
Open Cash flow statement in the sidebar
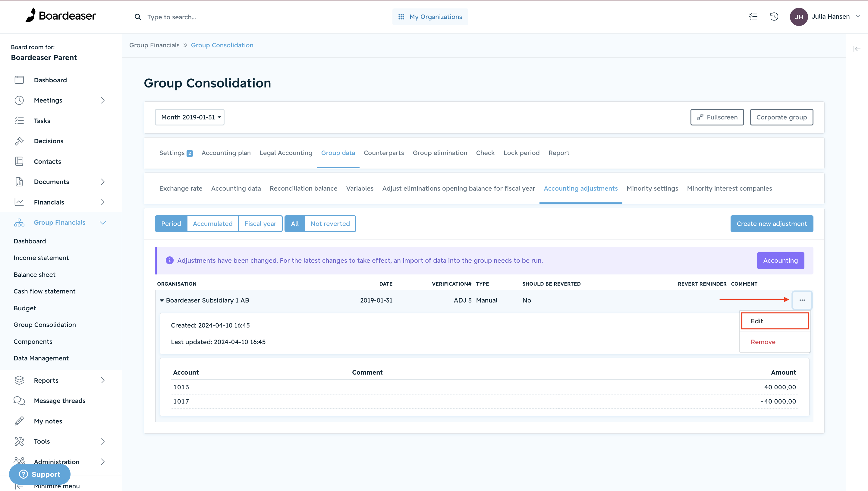(45, 291)
